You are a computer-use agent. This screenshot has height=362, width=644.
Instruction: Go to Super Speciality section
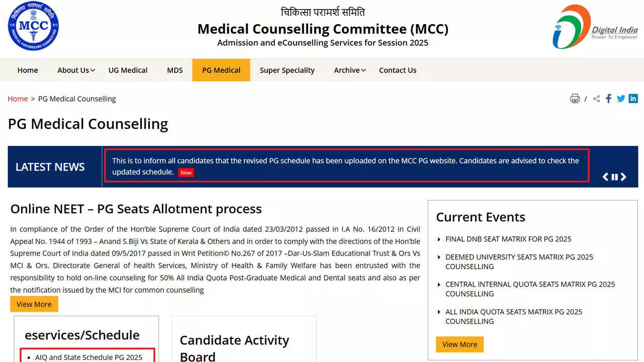pos(287,70)
